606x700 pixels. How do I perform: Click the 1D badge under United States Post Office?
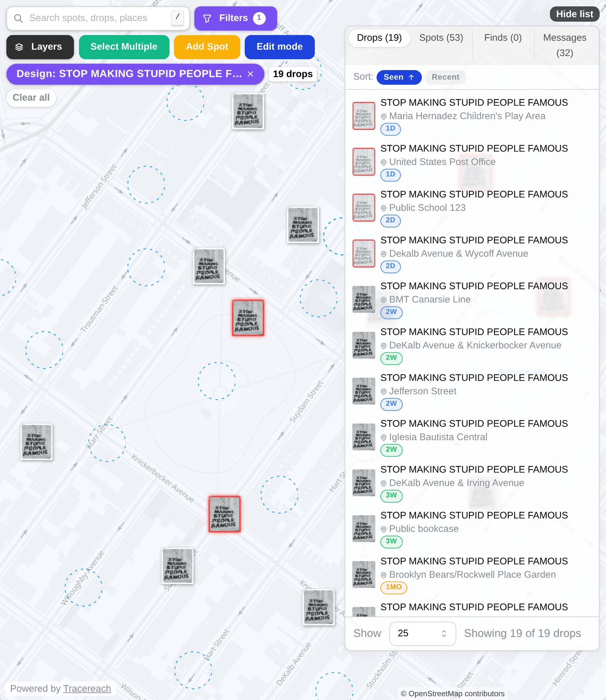[x=390, y=175]
